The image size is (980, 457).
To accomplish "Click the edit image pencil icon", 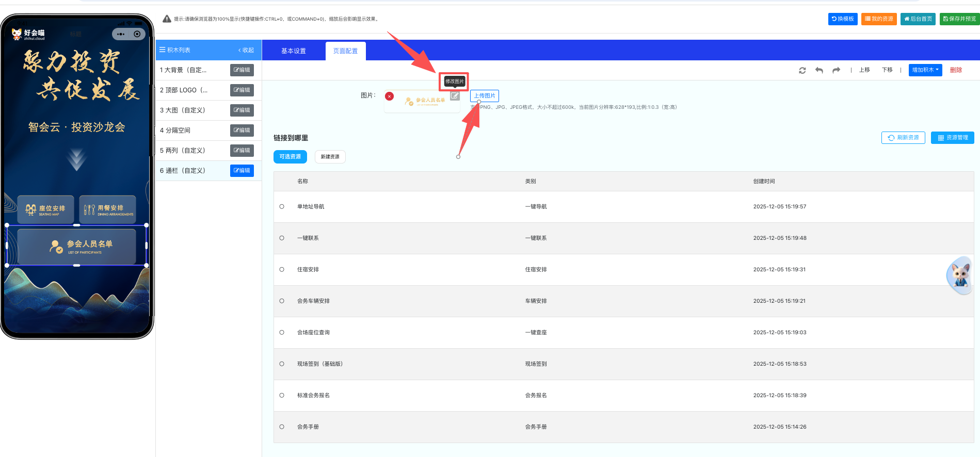I will tap(454, 96).
